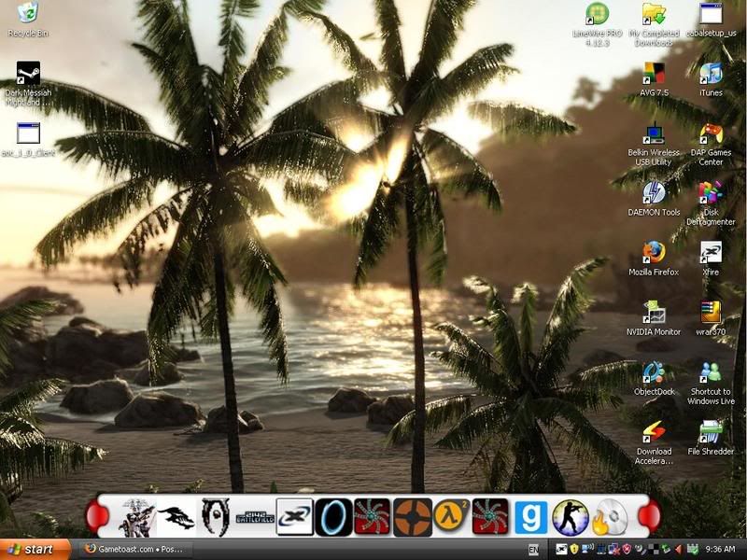This screenshot has height=560, width=747.
Task: Launch stormtrooper Battlefront game from dock
Action: pos(136,517)
